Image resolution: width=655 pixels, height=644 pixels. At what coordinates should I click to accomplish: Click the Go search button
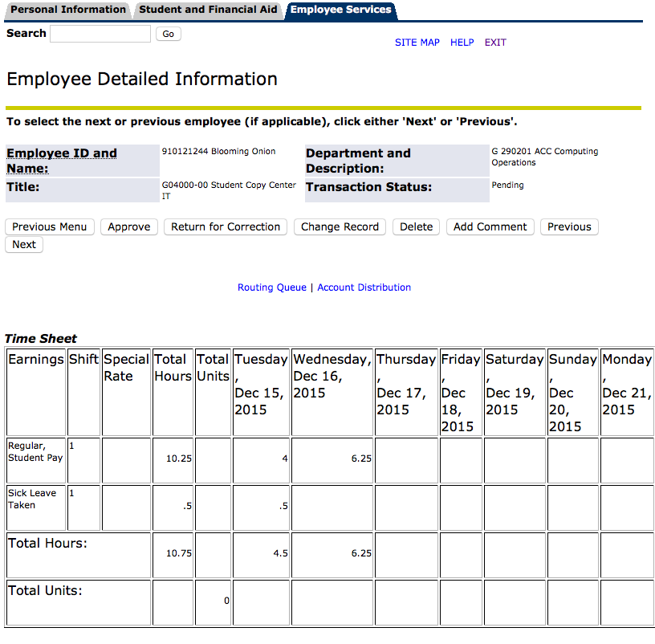[168, 34]
